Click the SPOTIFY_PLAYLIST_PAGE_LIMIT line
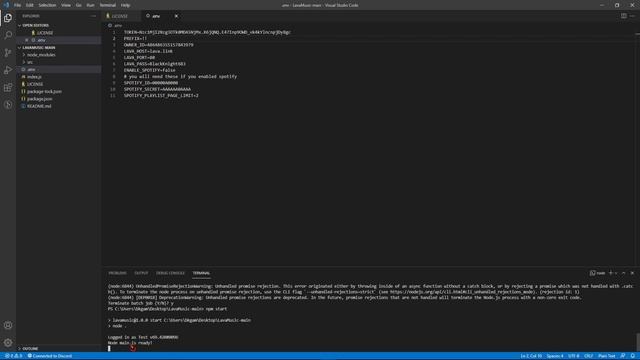This screenshot has width=640, height=360. tap(161, 96)
